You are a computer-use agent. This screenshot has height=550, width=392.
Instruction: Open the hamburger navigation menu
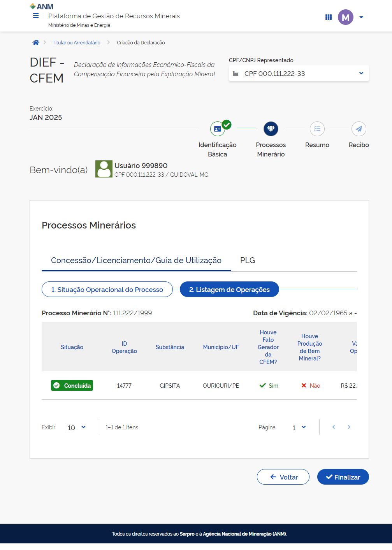coord(36,16)
